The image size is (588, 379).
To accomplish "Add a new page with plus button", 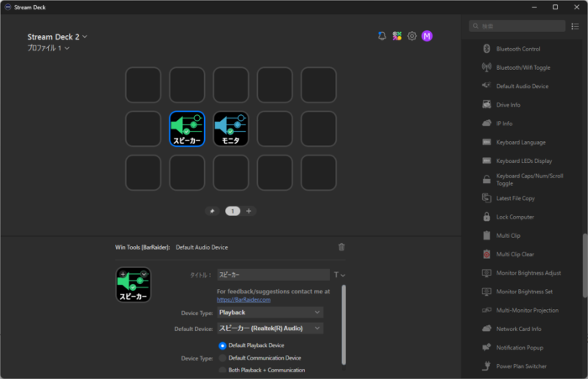I will 249,211.
